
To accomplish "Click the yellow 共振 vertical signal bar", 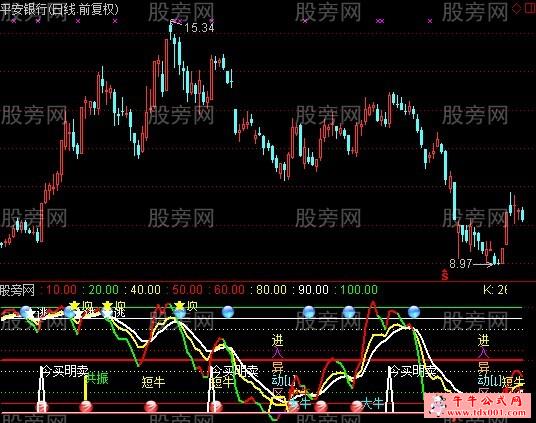I will [85, 387].
